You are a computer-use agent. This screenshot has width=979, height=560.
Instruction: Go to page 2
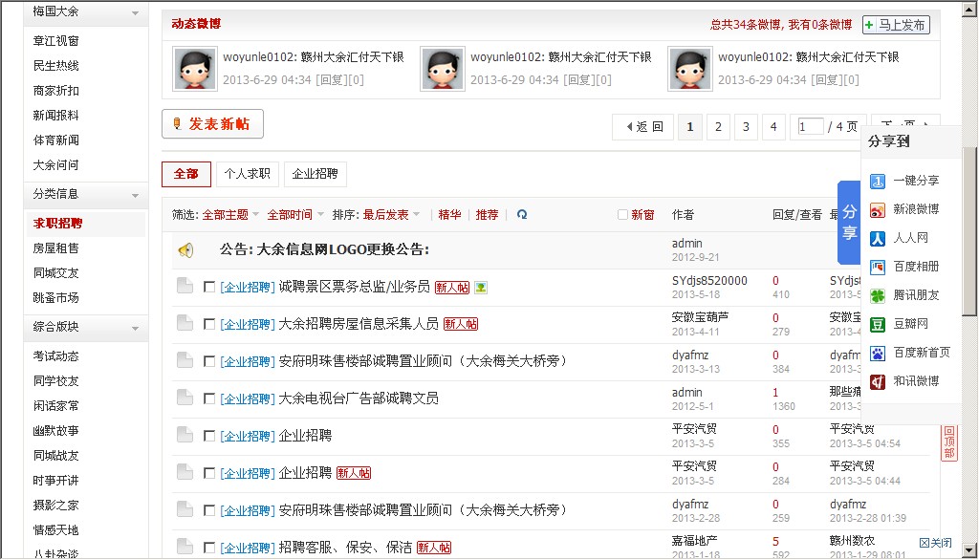[718, 127]
